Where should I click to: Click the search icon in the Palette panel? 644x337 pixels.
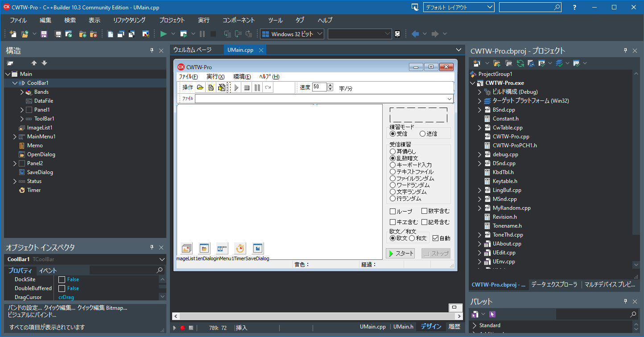633,315
